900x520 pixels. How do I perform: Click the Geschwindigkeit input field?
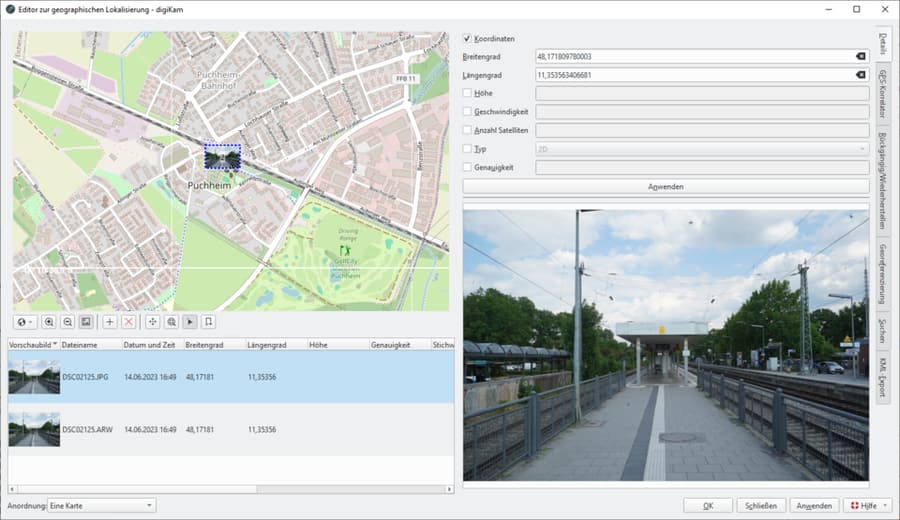click(x=702, y=111)
